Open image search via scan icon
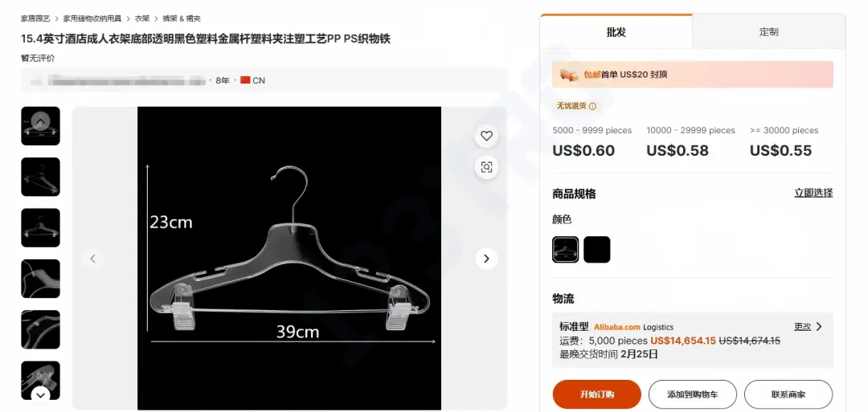Screen dimensions: 868x412 coord(486,167)
